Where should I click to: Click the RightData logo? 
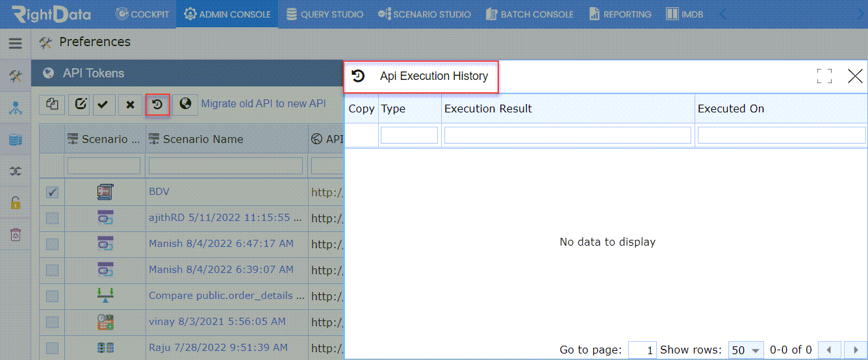coord(51,14)
